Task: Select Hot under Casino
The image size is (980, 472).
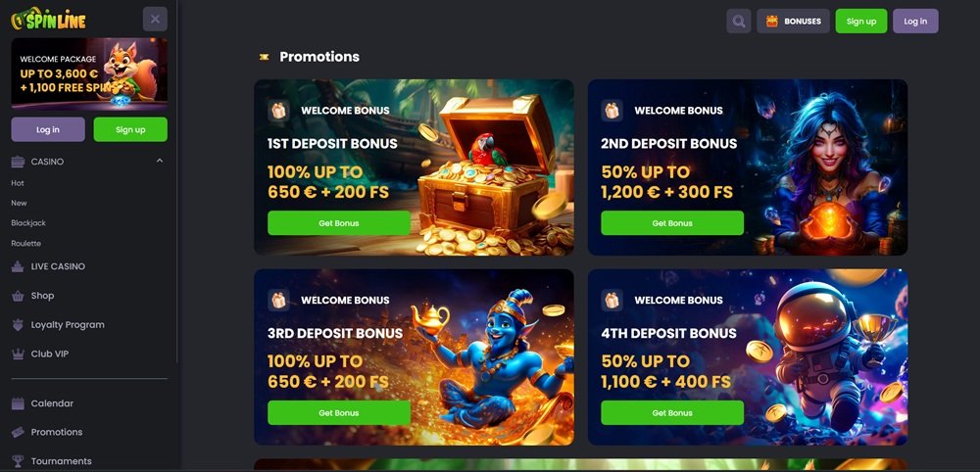Action: point(18,183)
